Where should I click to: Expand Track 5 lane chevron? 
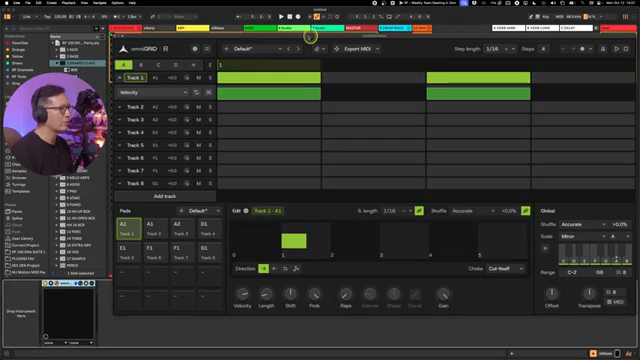(x=120, y=145)
